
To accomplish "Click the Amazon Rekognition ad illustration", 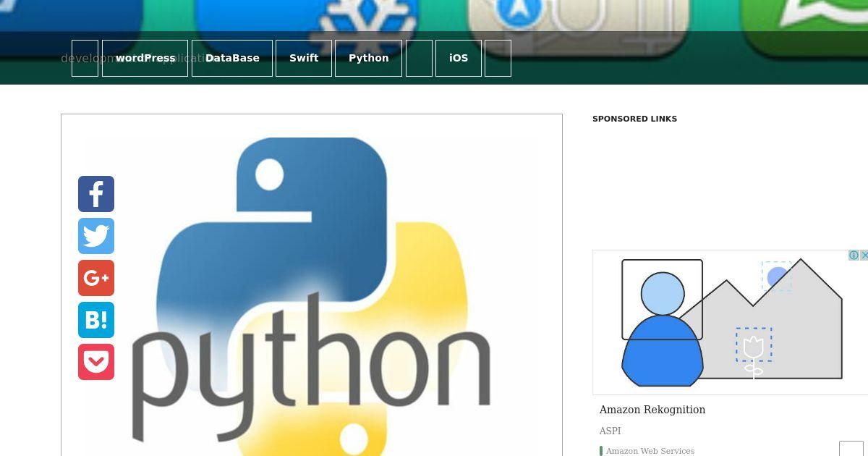I will (x=731, y=322).
